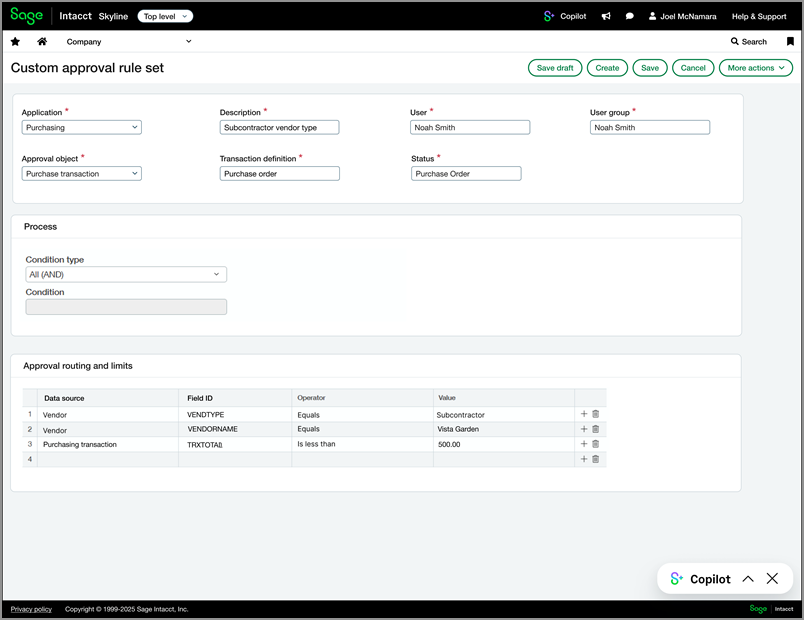Delete the VENDORNAME row

595,429
